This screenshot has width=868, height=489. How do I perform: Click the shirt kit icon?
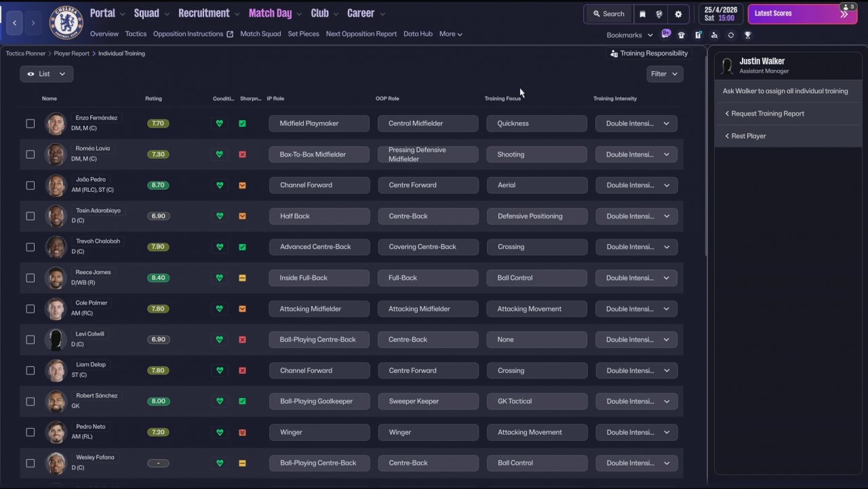[682, 35]
